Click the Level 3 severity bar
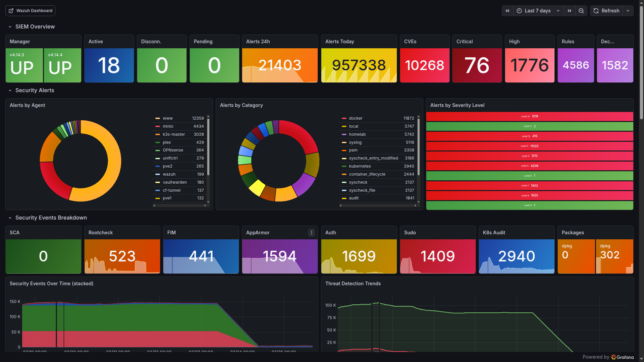The image size is (644, 362). [x=530, y=146]
